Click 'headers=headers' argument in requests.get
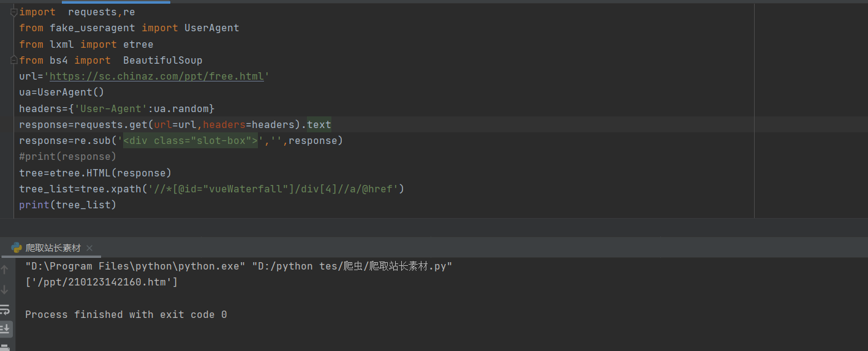This screenshot has height=351, width=868. coord(249,124)
